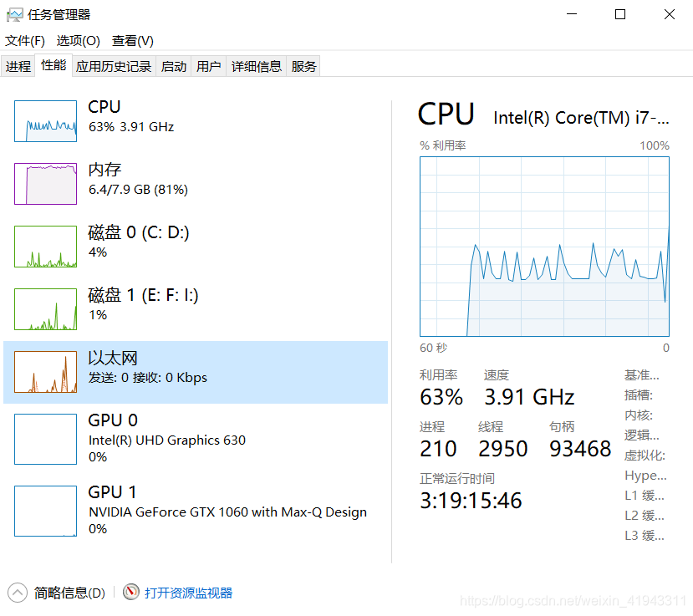Switch to the 服务 tab
693x616 pixels.
[x=303, y=66]
